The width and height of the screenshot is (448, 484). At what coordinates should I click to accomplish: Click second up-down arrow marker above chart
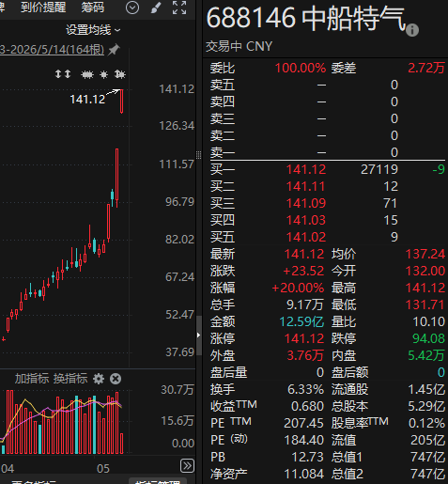(x=68, y=74)
